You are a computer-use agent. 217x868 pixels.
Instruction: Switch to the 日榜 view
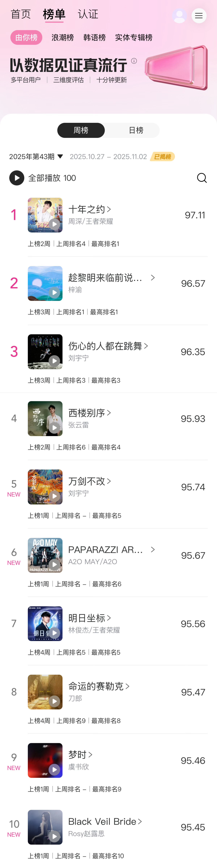(136, 130)
